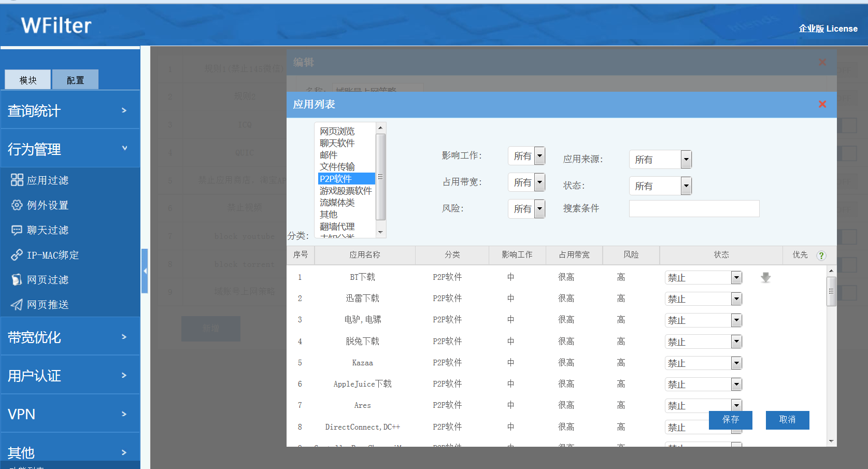Switch to the 模块 tab

(x=28, y=80)
